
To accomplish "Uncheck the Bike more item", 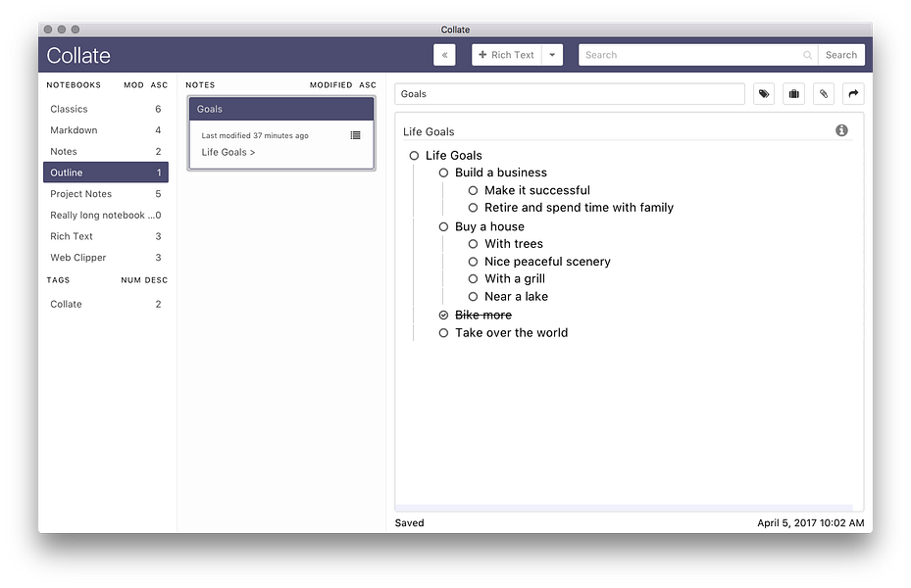I will [x=443, y=316].
